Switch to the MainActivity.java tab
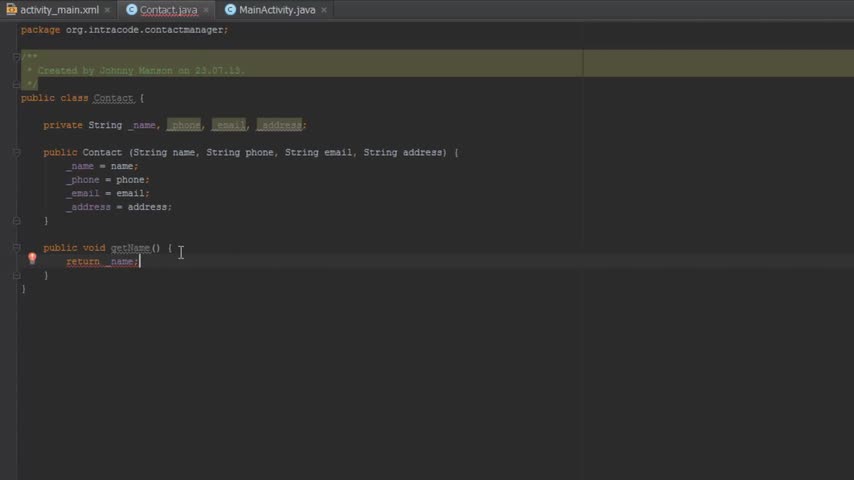This screenshot has height=480, width=854. 277,10
